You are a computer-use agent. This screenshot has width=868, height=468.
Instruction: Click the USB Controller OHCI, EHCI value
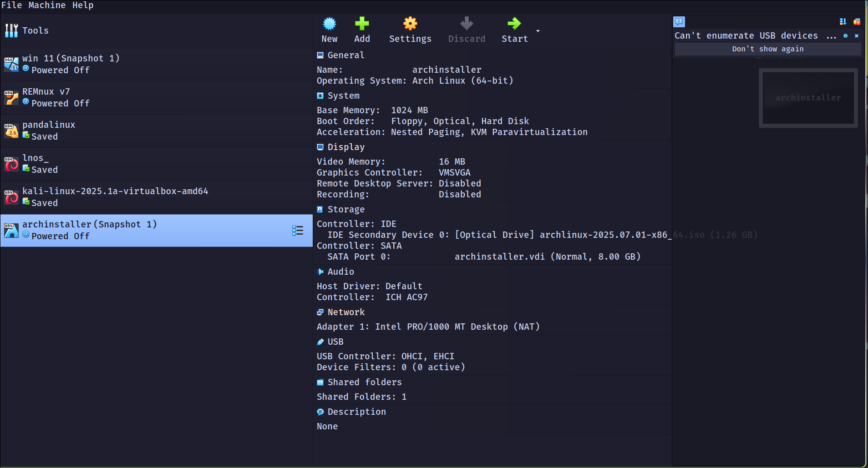tap(427, 356)
